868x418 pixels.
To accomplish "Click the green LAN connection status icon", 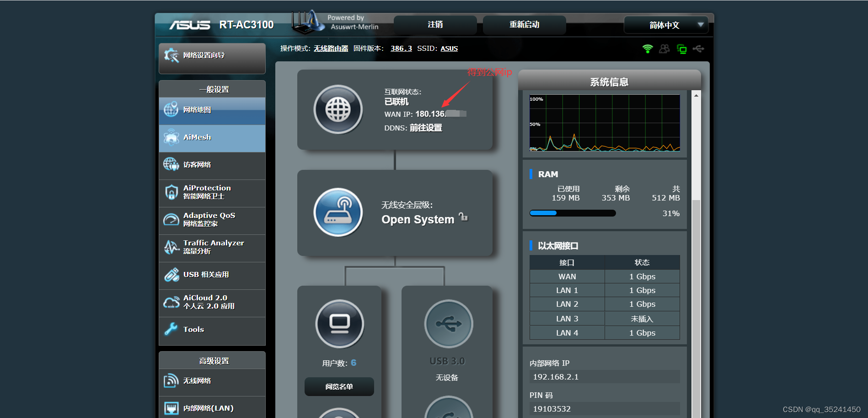I will coord(681,49).
